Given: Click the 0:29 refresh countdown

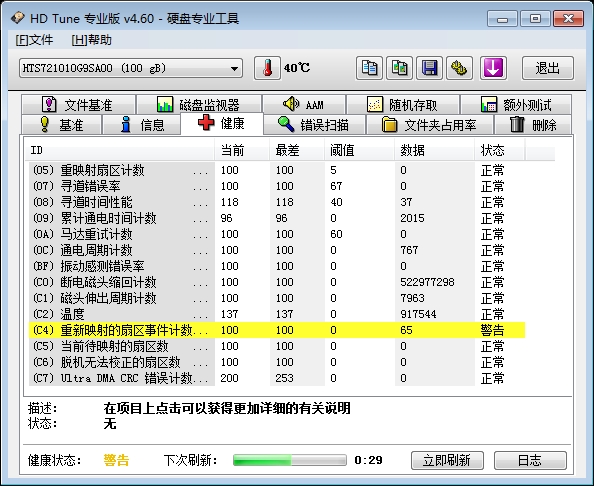Looking at the screenshot, I should coord(368,460).
